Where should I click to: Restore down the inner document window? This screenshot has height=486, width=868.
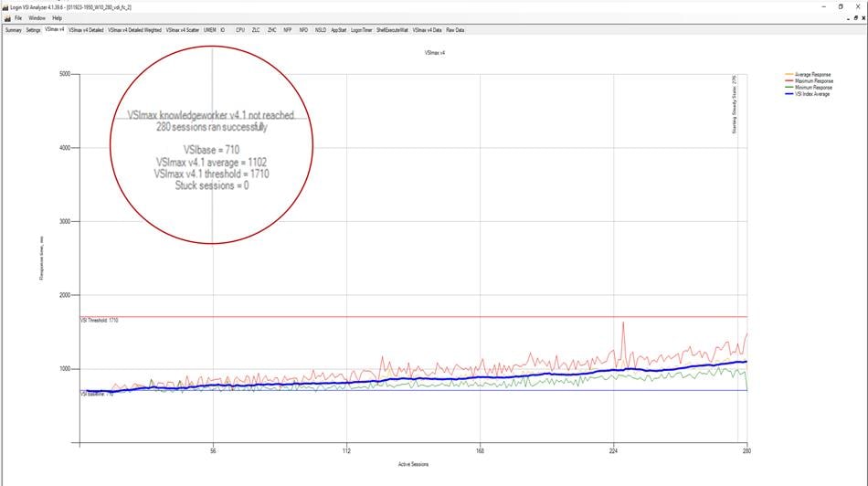856,18
